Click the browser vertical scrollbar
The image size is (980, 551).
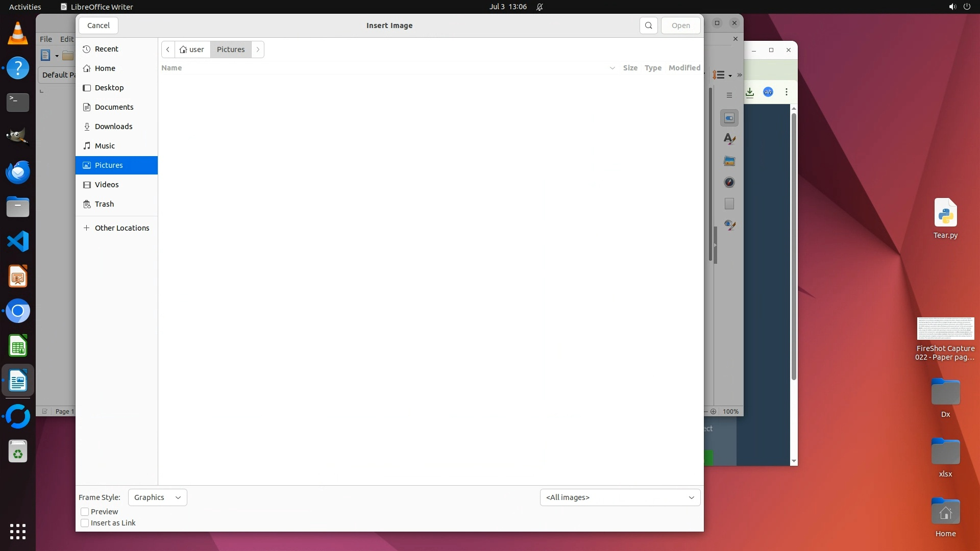794,245
